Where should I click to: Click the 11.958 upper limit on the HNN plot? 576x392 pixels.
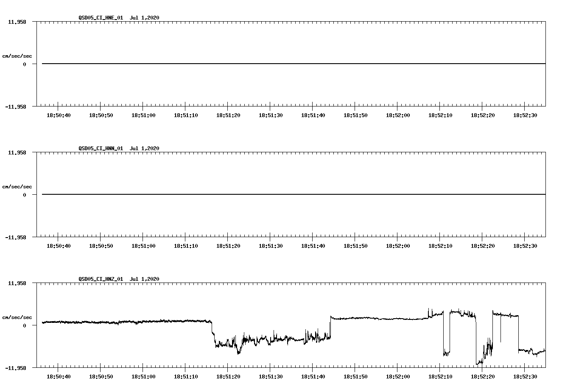(17, 152)
